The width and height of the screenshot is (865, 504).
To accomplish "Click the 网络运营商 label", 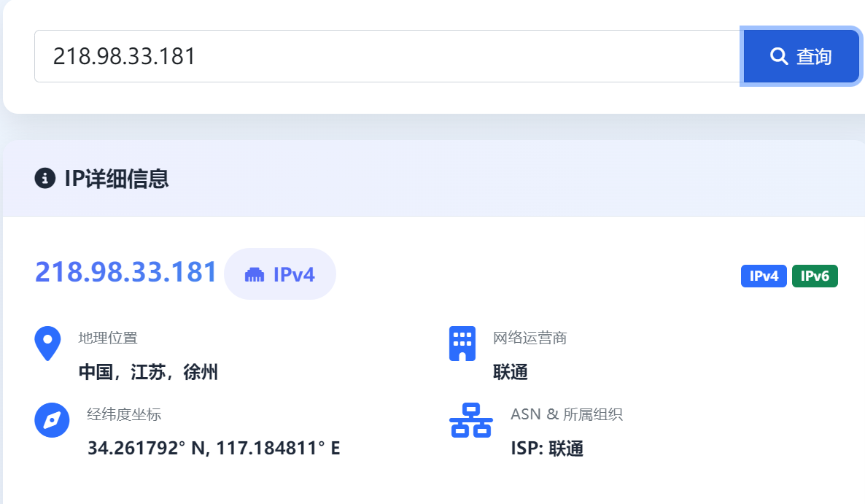I will point(530,338).
